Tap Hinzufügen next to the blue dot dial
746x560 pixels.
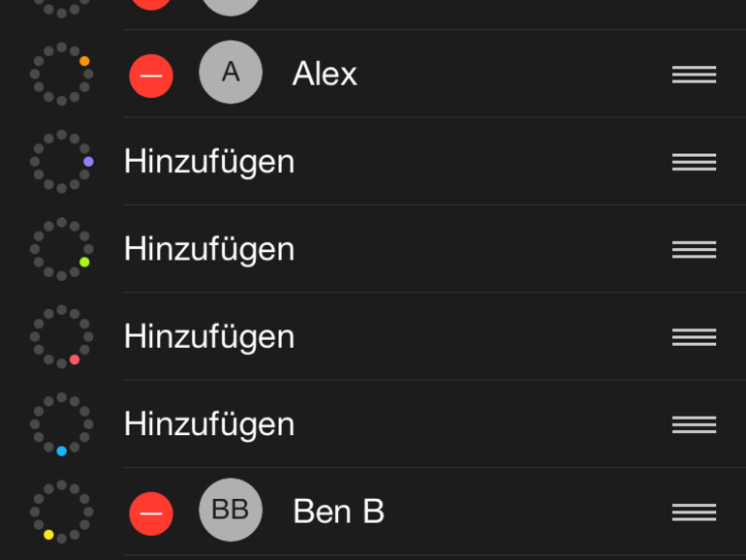[209, 424]
